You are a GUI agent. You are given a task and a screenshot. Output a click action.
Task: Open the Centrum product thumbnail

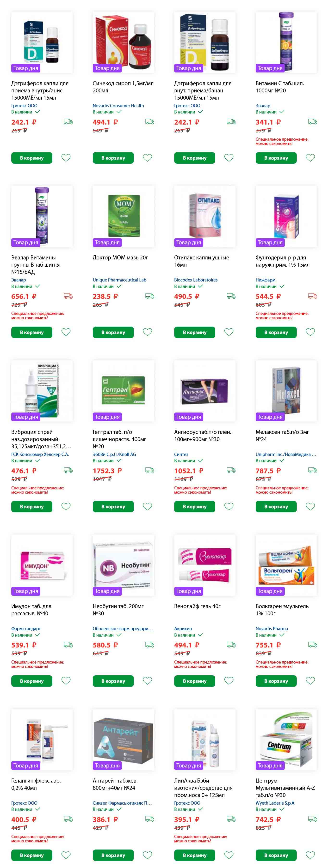click(286, 740)
